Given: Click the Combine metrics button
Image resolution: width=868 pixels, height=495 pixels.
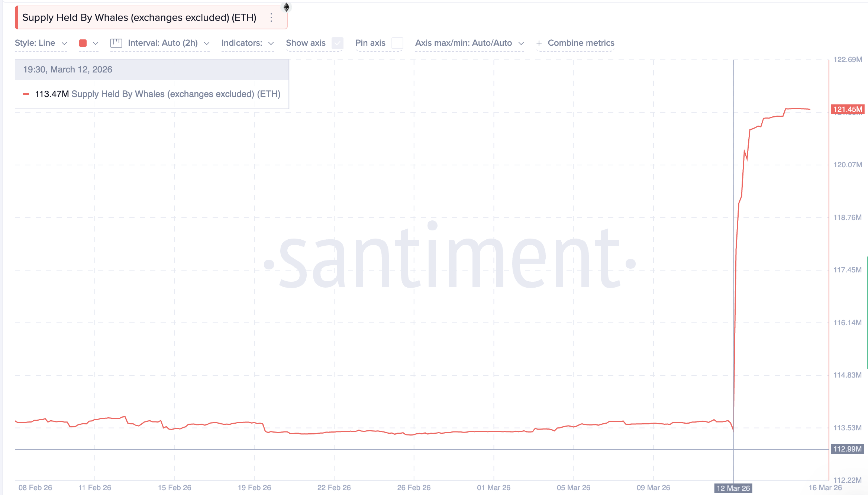Looking at the screenshot, I should coord(581,43).
